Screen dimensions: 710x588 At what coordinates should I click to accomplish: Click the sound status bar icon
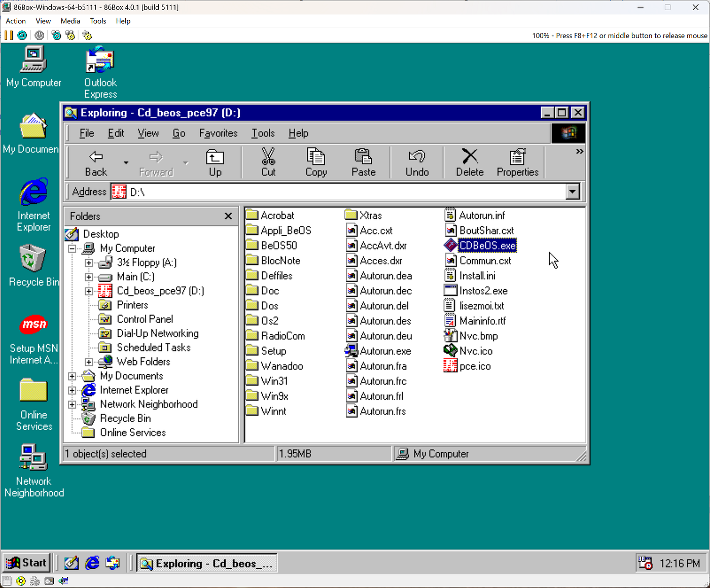(63, 580)
